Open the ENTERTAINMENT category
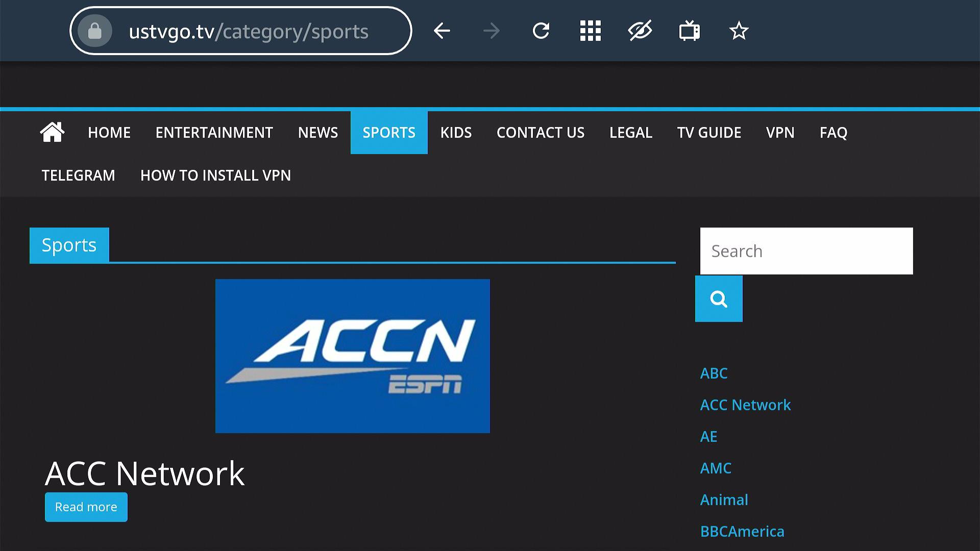 click(214, 133)
